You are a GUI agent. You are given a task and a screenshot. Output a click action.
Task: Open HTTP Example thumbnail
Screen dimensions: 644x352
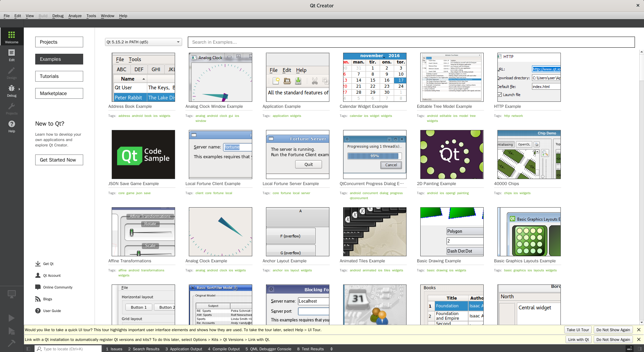(x=529, y=77)
